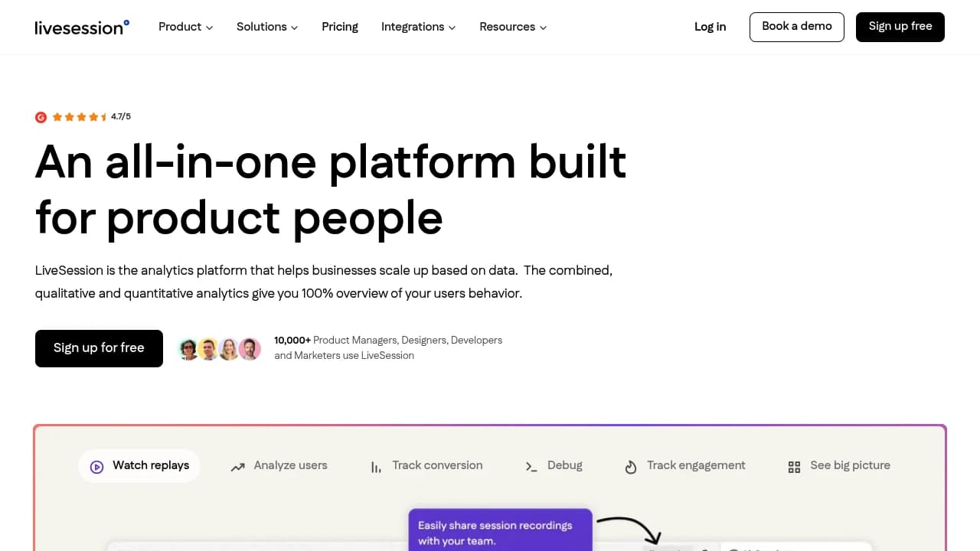The image size is (980, 551).
Task: Click the Sign up free header button
Action: (900, 27)
